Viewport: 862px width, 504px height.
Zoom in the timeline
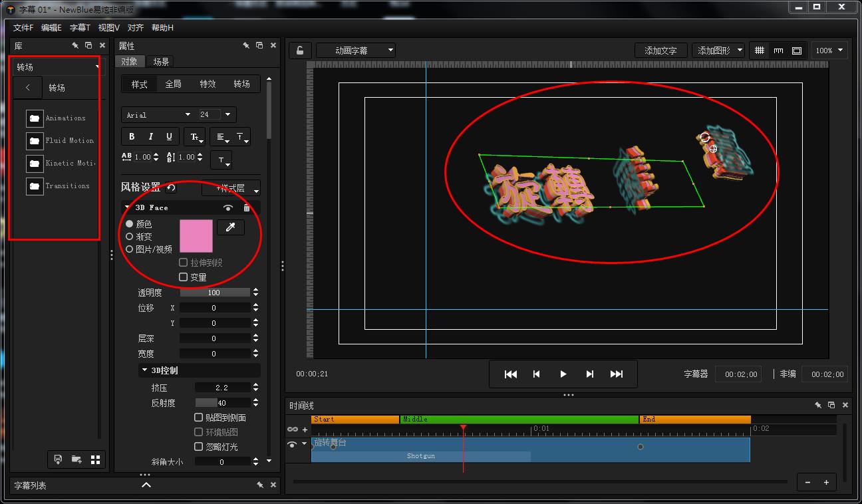tap(826, 483)
